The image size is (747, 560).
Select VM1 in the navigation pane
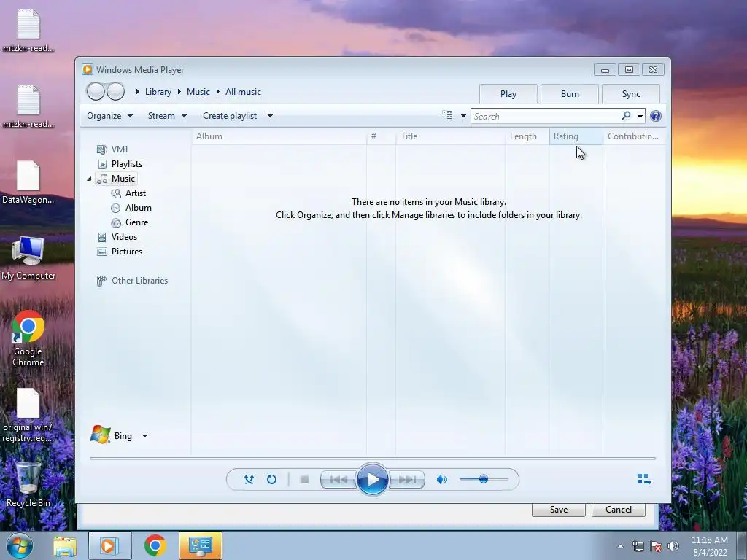click(x=113, y=149)
